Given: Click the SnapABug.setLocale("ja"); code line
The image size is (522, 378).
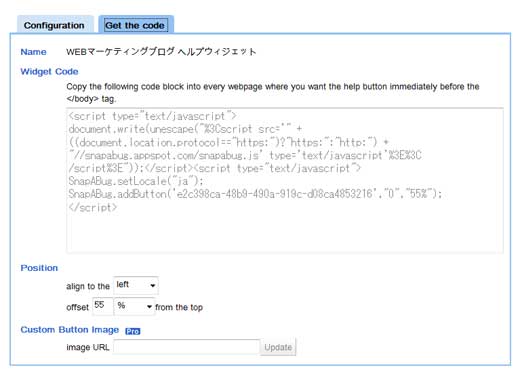Looking at the screenshot, I should point(136,181).
